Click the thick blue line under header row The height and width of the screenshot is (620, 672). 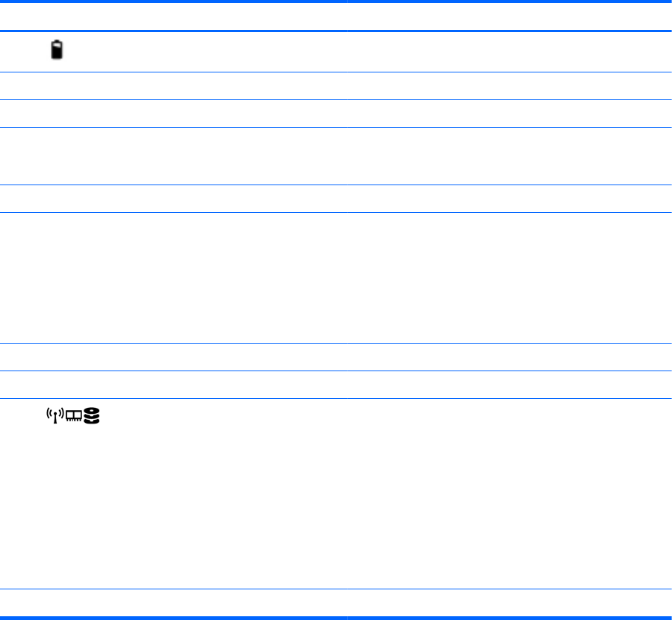coord(336,31)
